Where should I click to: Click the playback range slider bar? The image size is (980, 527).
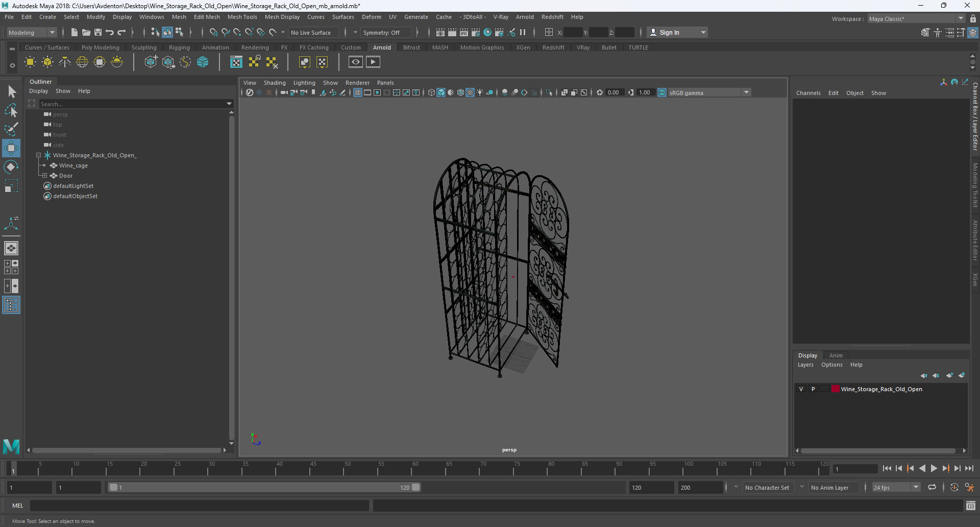tap(264, 488)
